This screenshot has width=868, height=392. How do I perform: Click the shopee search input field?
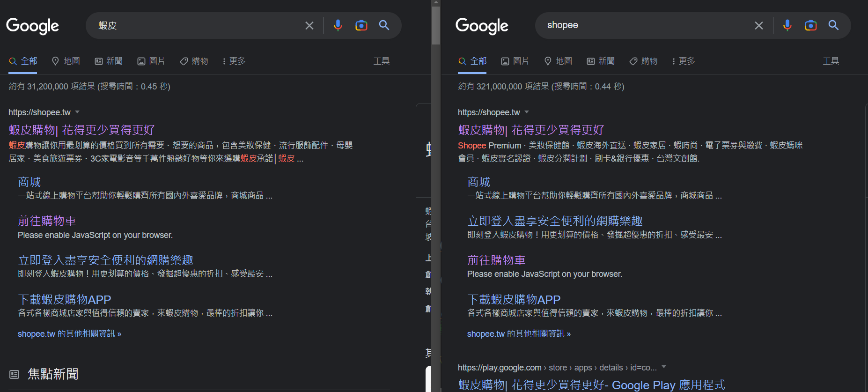click(x=646, y=25)
